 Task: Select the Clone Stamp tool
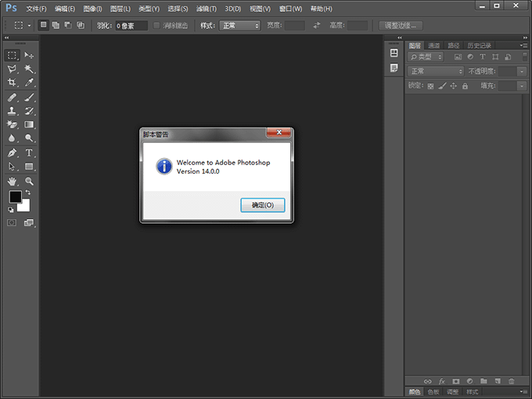coord(13,111)
